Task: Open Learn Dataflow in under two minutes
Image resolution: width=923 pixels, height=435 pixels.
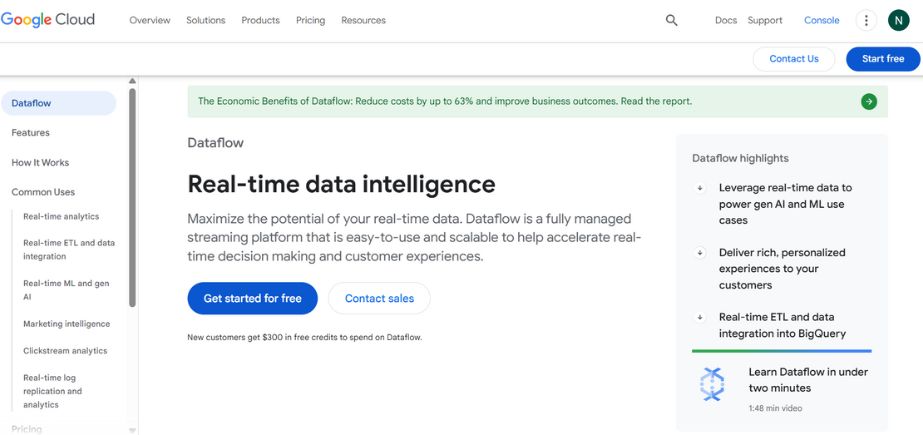Action: pyautogui.click(x=808, y=380)
